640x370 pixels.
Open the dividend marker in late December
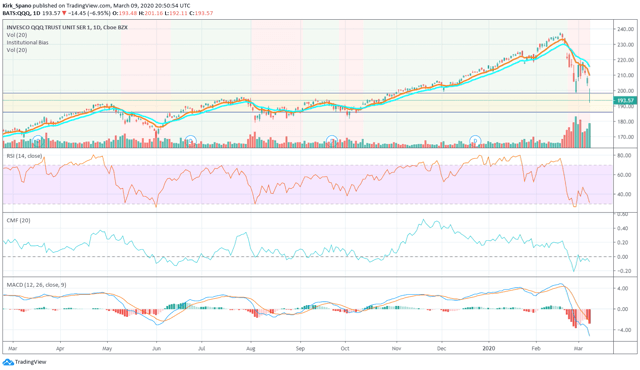(x=475, y=141)
